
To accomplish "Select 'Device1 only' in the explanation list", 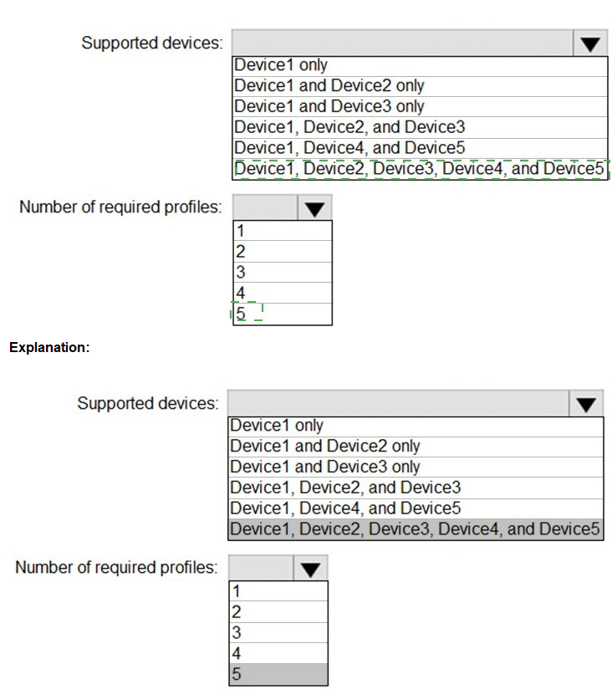I will [x=277, y=425].
